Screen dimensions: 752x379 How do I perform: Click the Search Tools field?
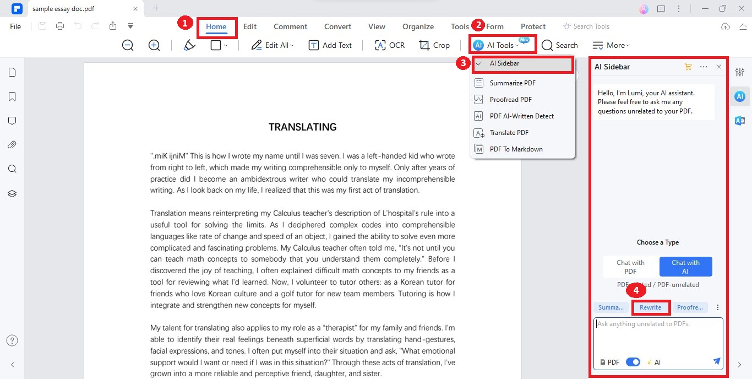(x=586, y=26)
